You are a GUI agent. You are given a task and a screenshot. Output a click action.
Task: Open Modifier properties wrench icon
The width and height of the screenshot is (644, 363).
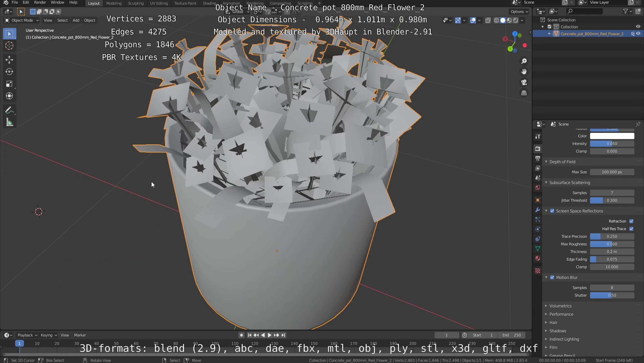pos(538,210)
